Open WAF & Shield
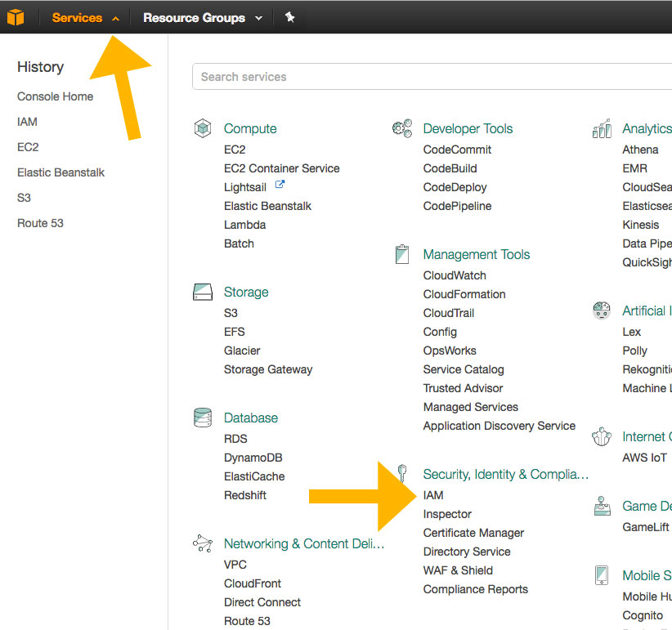Image resolution: width=672 pixels, height=630 pixels. point(458,571)
